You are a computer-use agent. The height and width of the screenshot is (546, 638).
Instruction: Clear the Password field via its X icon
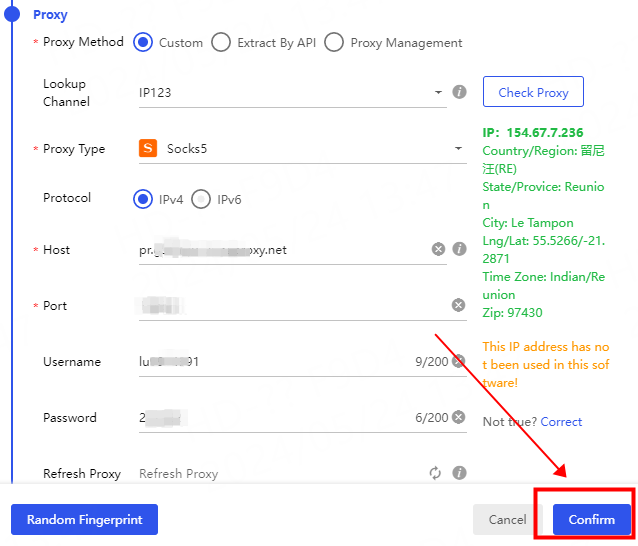pos(458,417)
